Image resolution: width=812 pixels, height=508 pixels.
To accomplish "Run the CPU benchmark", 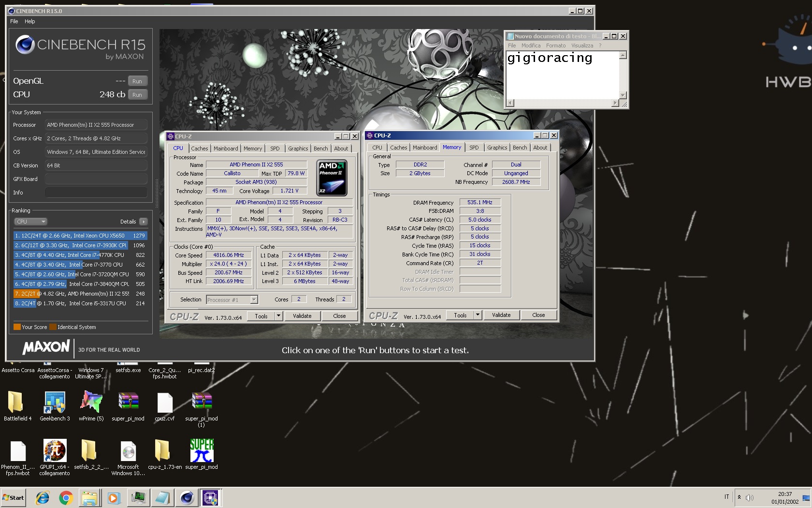I will coord(137,95).
